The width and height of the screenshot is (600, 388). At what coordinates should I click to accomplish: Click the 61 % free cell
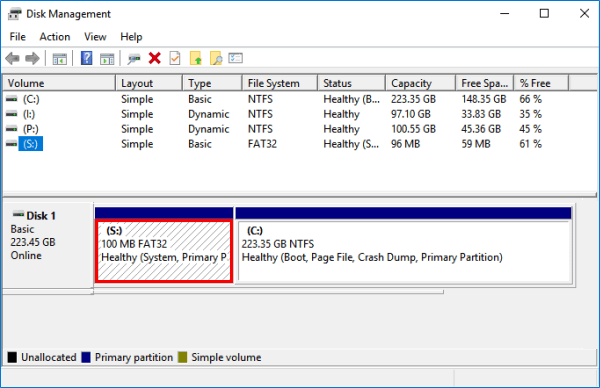pos(530,144)
